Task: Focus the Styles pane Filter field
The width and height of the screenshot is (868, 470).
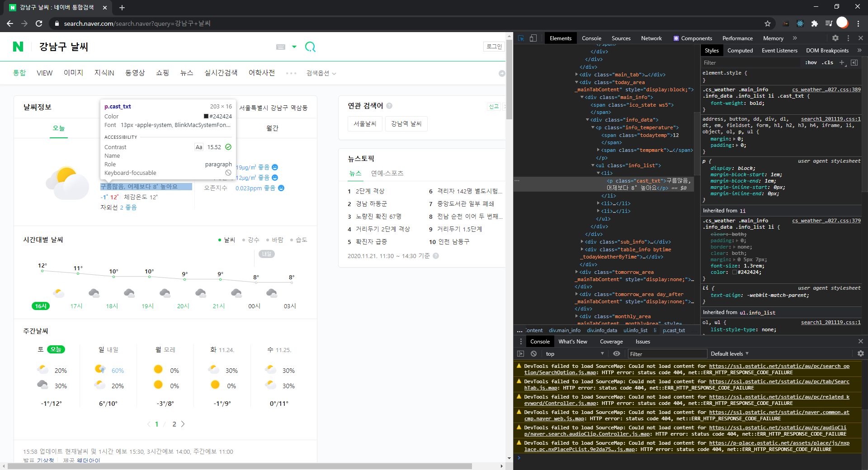Action: coord(750,63)
